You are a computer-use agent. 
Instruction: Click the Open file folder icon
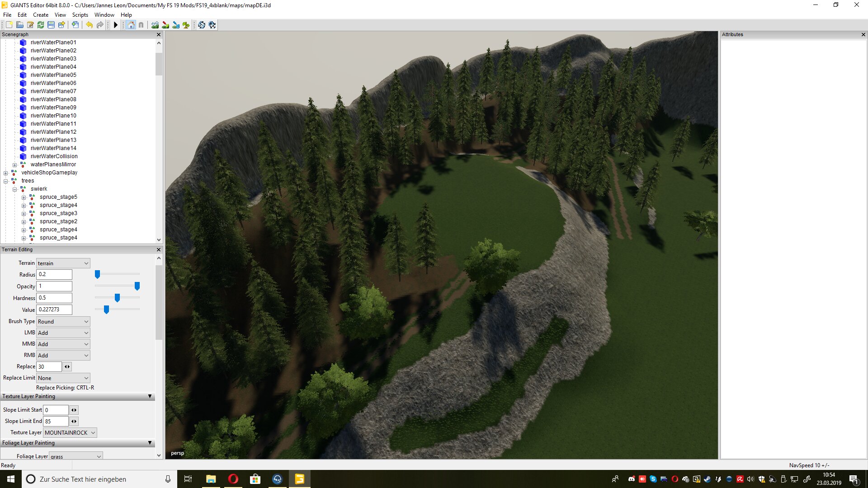tap(19, 25)
